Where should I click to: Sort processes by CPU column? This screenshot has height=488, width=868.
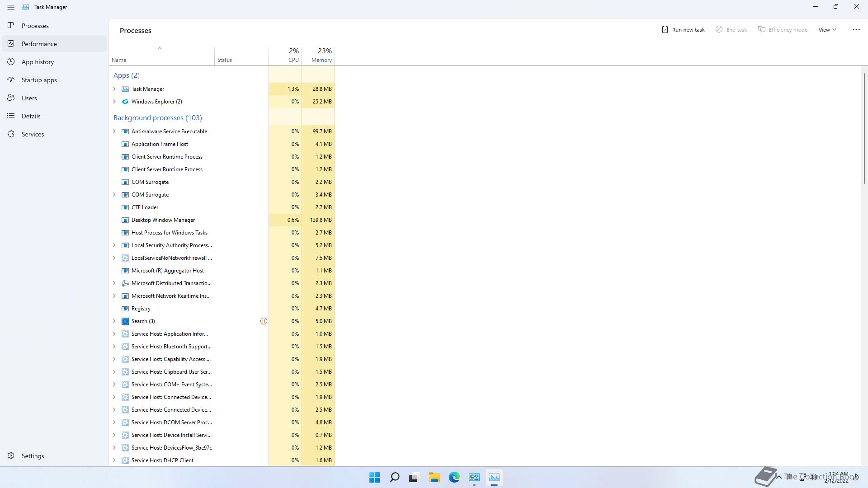coord(285,56)
